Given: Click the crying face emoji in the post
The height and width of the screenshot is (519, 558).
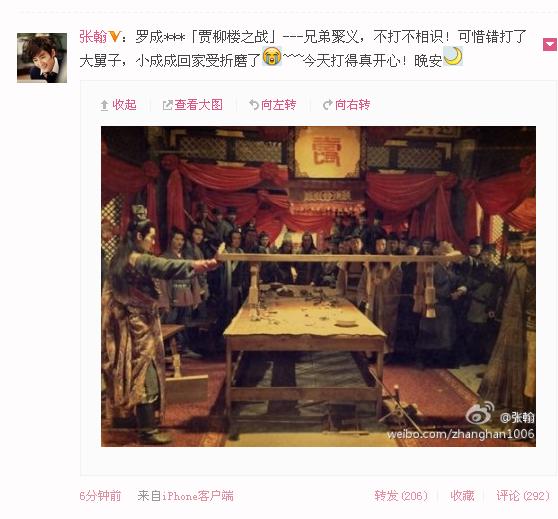Looking at the screenshot, I should tap(272, 57).
